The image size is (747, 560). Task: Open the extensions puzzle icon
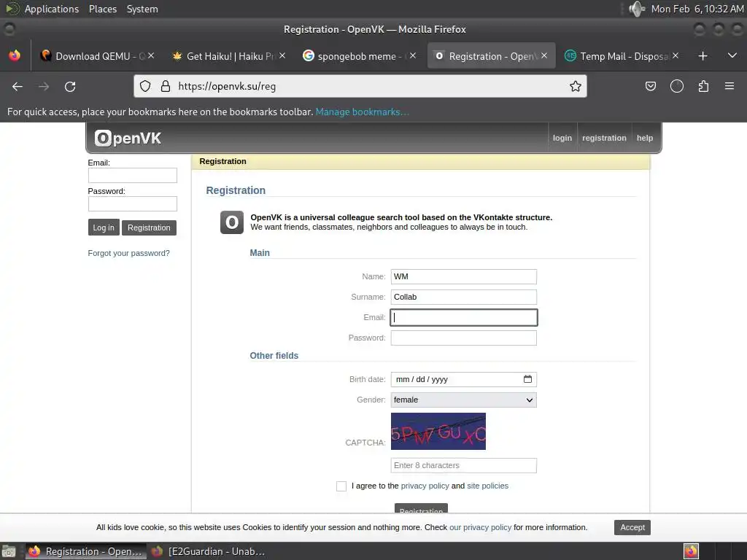703,86
